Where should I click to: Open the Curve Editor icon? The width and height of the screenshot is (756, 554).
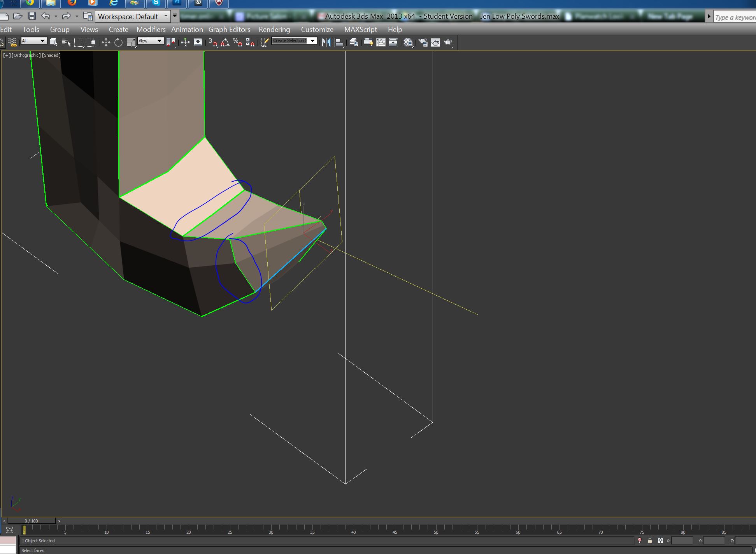[x=381, y=42]
